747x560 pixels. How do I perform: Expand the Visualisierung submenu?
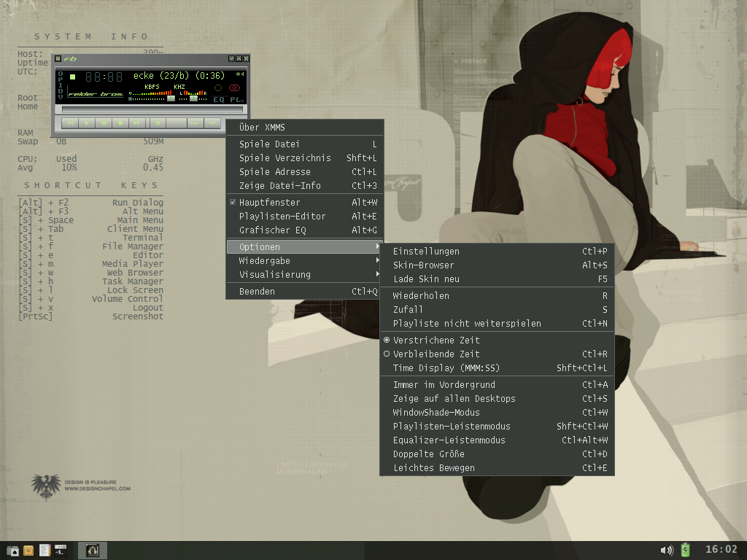coord(305,274)
